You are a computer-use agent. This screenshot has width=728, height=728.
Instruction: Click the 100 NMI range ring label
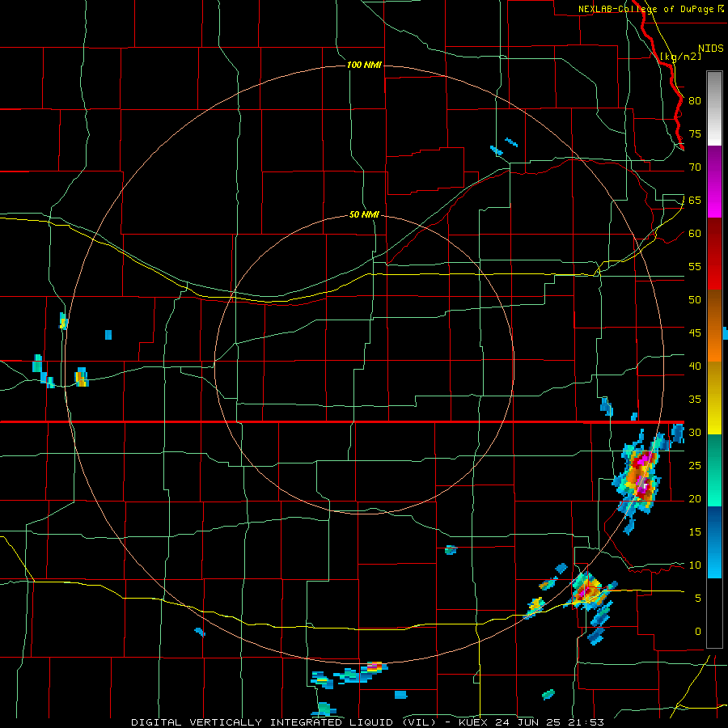coord(364,65)
